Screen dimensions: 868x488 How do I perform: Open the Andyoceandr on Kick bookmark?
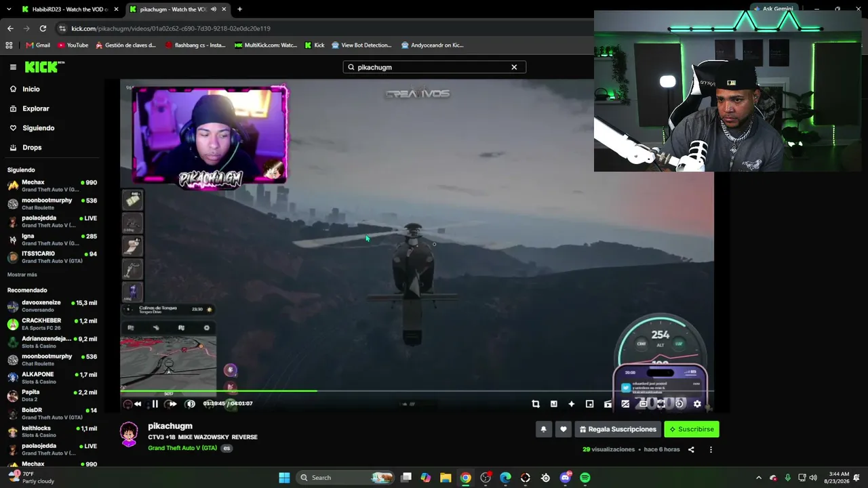click(433, 45)
